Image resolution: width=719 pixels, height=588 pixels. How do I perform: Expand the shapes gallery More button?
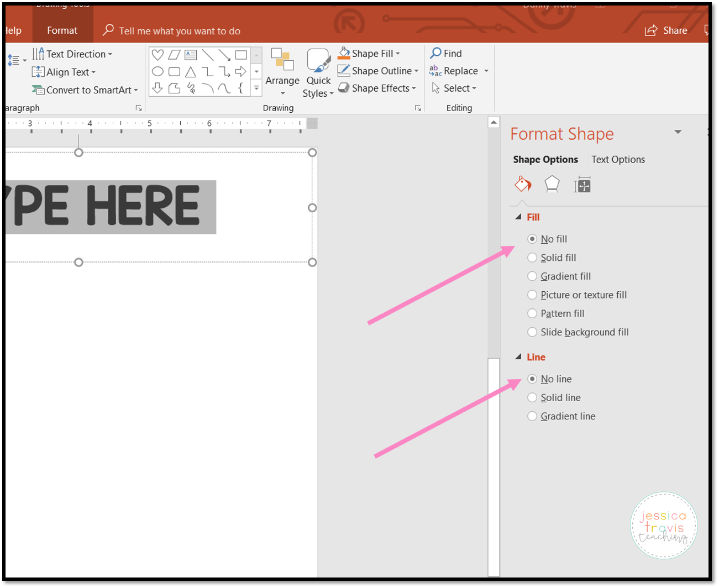point(256,88)
